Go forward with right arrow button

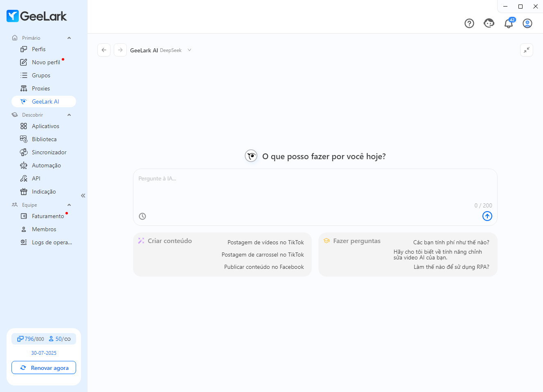pyautogui.click(x=120, y=50)
